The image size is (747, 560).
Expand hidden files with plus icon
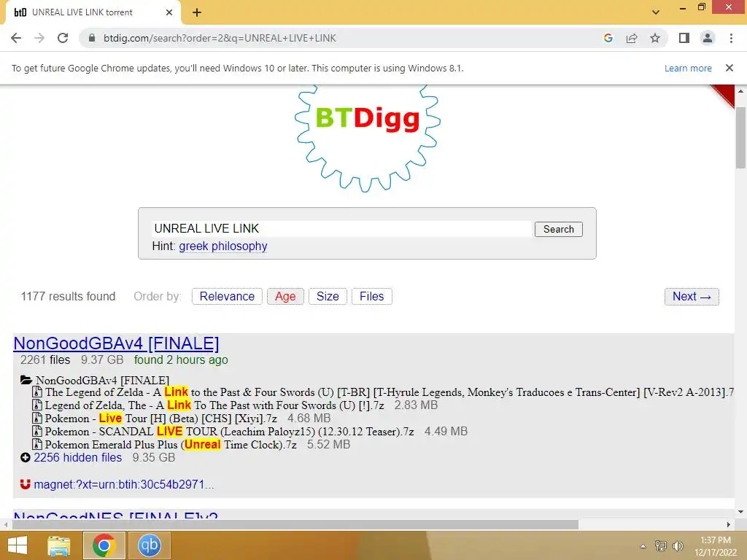26,458
